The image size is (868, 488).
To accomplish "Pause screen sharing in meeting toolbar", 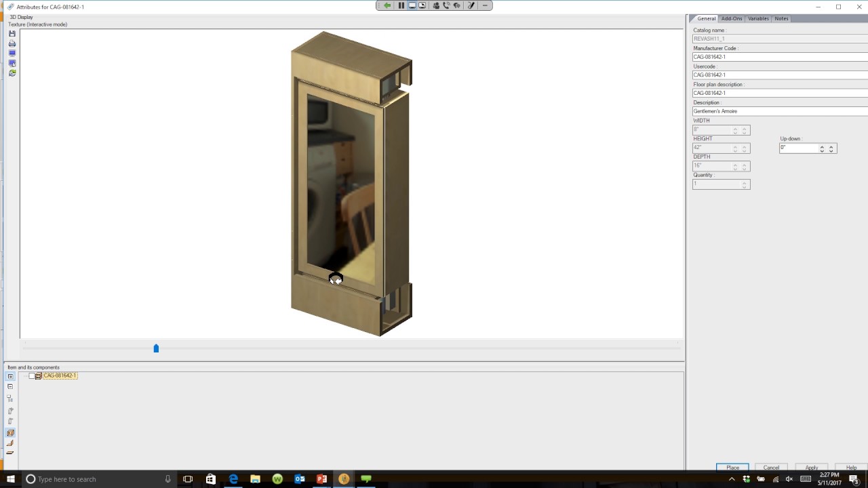I will 401,5.
